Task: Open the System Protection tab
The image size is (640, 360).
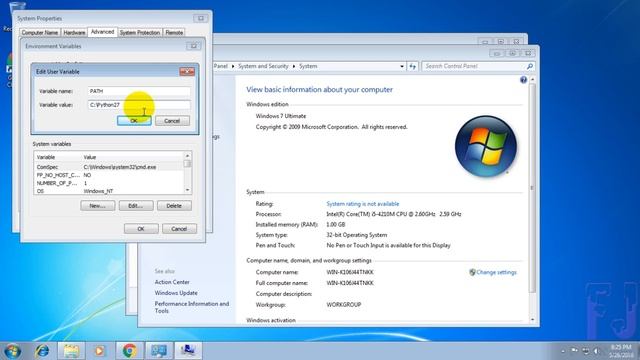Action: 140,32
